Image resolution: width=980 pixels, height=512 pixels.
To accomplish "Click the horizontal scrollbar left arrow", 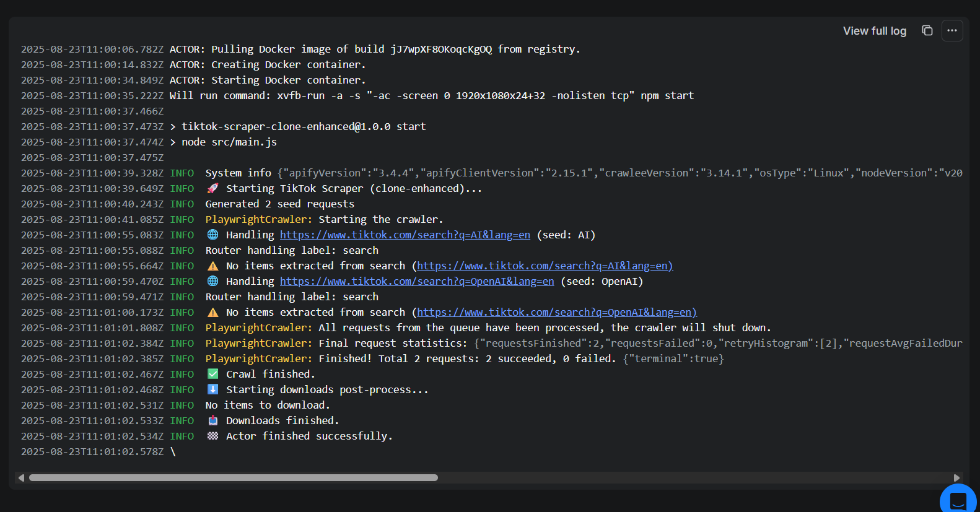I will (x=21, y=478).
